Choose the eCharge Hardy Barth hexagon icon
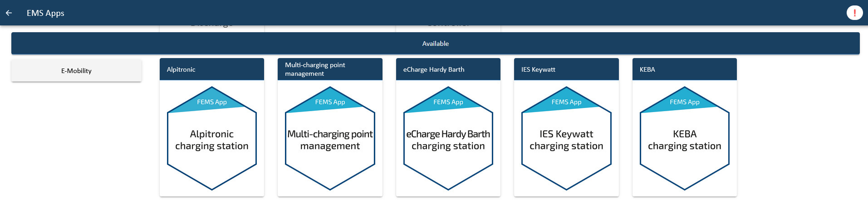 pyautogui.click(x=448, y=138)
